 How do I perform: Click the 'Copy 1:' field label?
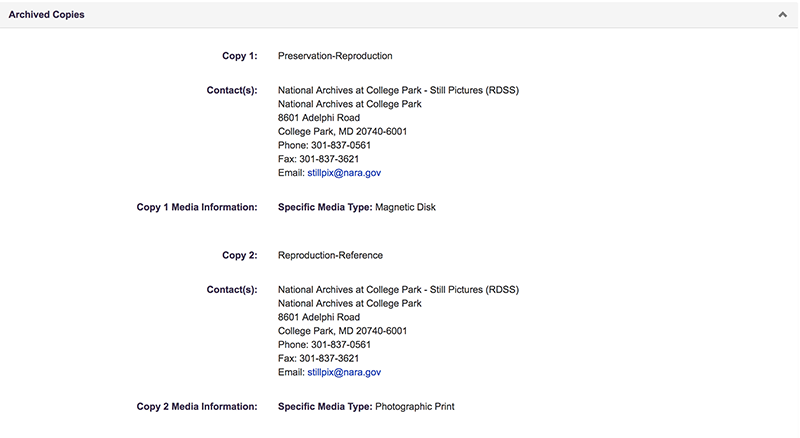click(x=239, y=56)
